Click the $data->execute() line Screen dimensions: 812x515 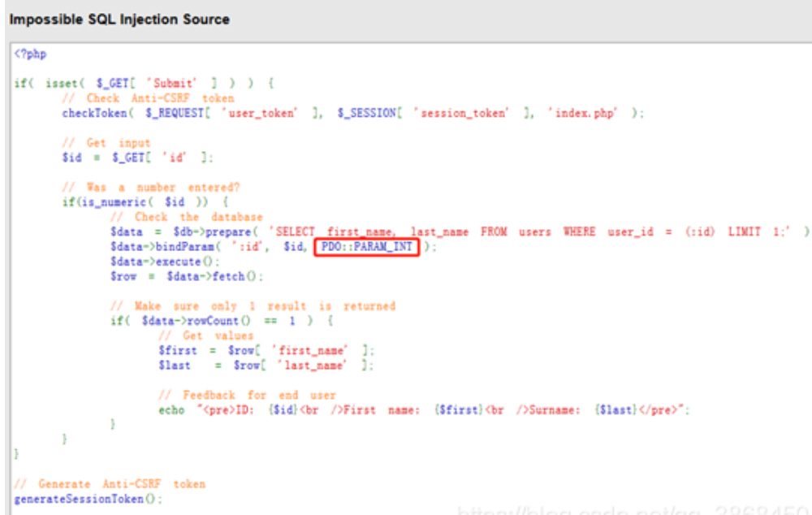165,262
